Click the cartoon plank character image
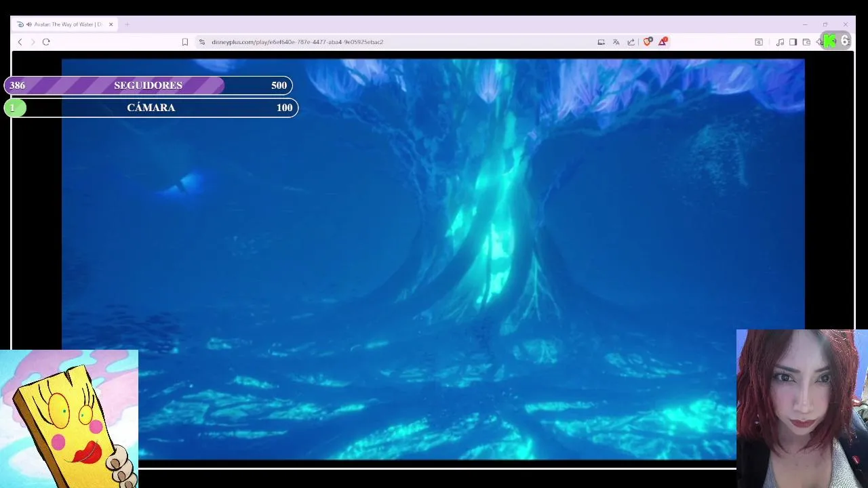The image size is (868, 488). (69, 419)
